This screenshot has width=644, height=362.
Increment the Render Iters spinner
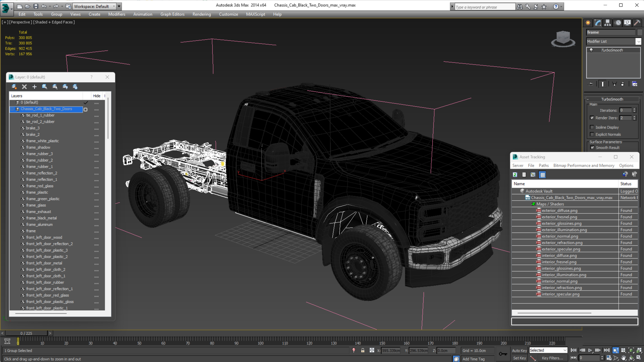pyautogui.click(x=634, y=117)
